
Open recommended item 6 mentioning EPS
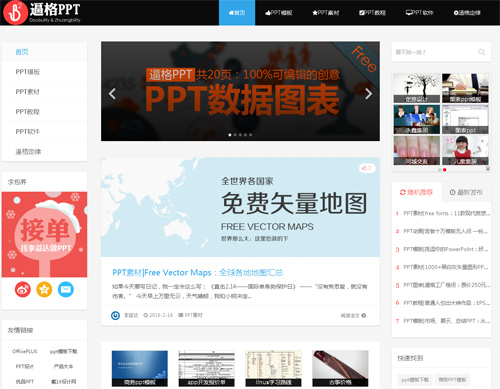[x=446, y=303]
